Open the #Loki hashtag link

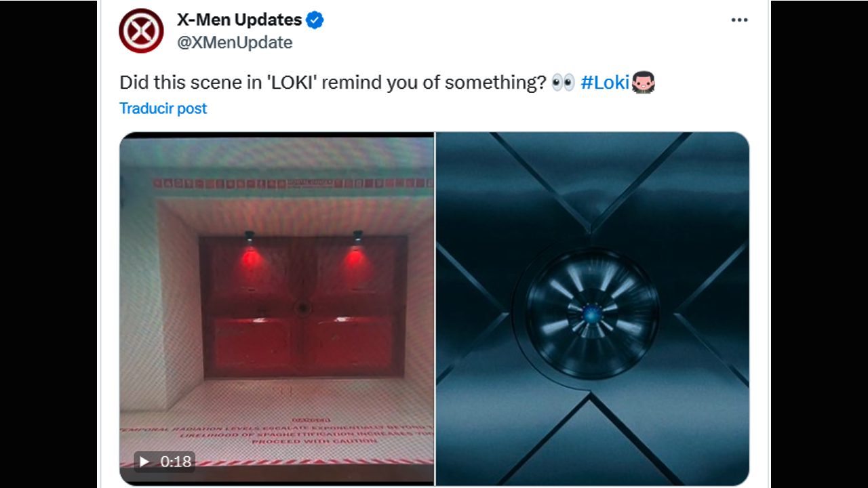605,83
